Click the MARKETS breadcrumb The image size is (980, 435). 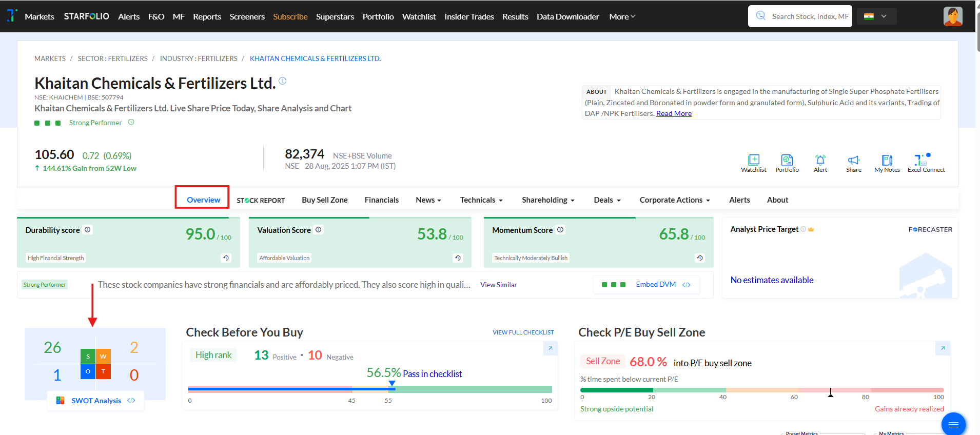point(50,58)
